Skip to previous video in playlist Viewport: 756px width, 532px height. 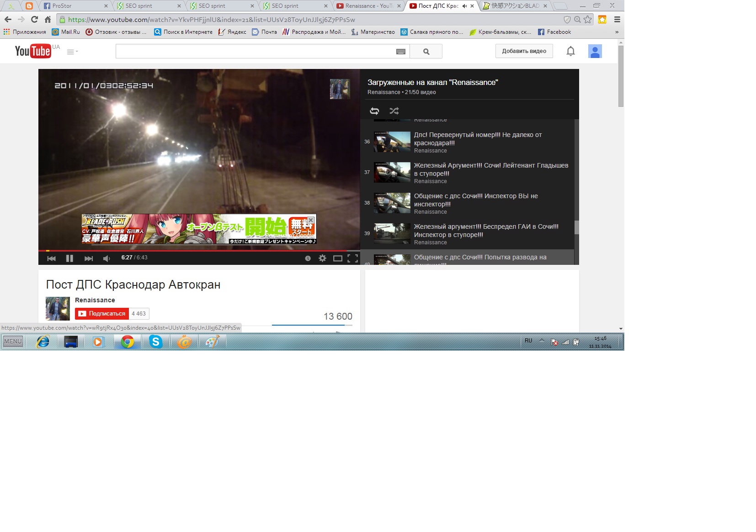pos(51,258)
